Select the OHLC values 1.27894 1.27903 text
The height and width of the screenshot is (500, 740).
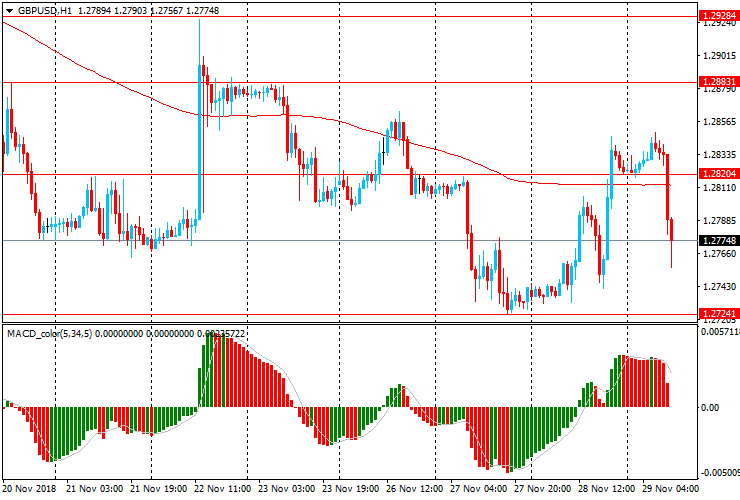112,10
